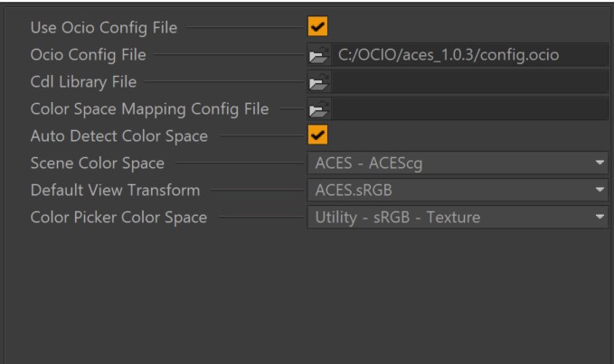
Task: Click the Color Picker Color Space label
Action: [x=118, y=218]
